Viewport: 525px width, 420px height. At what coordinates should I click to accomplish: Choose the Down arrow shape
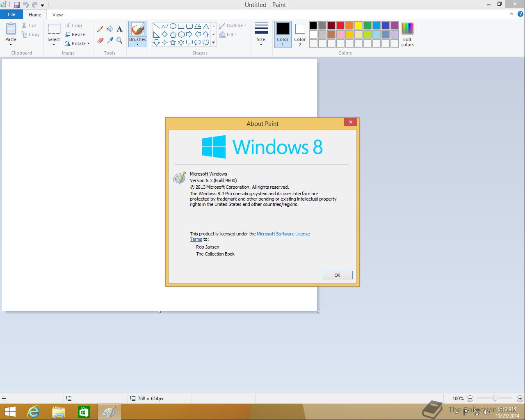[x=156, y=42]
